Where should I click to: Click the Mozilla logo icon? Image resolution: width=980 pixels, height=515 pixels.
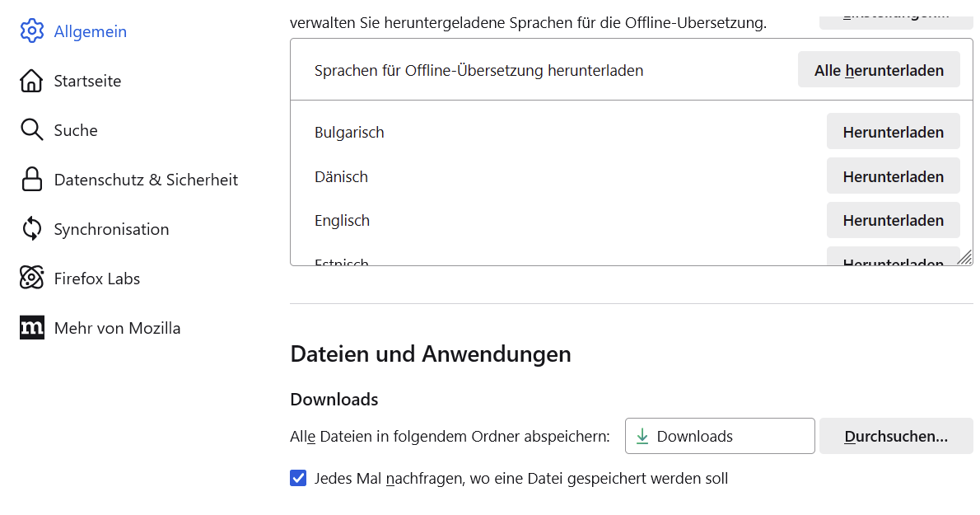click(x=31, y=328)
